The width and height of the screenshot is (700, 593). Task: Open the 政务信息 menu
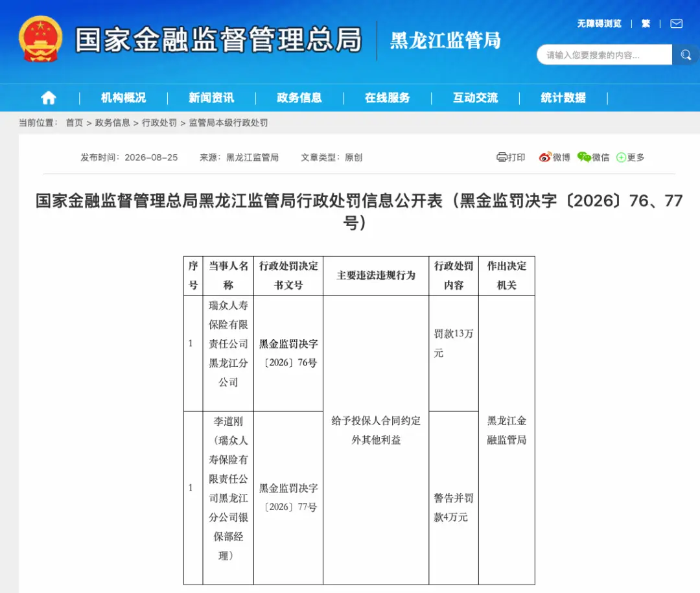click(299, 98)
